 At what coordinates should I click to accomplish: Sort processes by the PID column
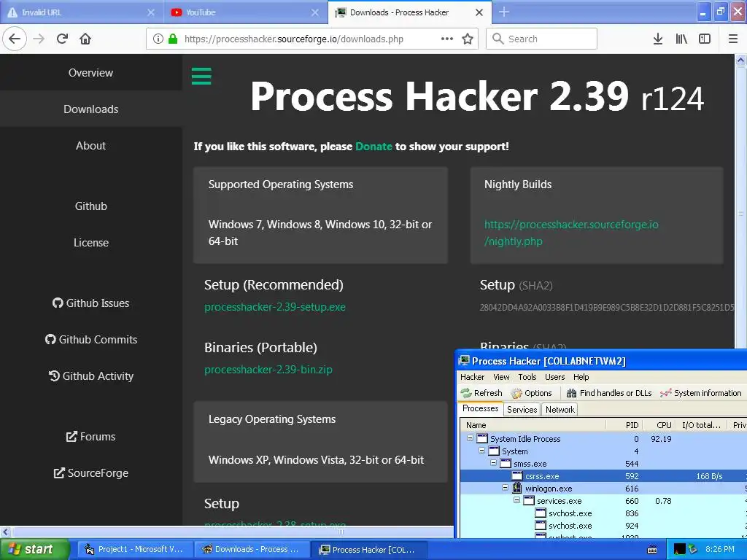pos(624,425)
